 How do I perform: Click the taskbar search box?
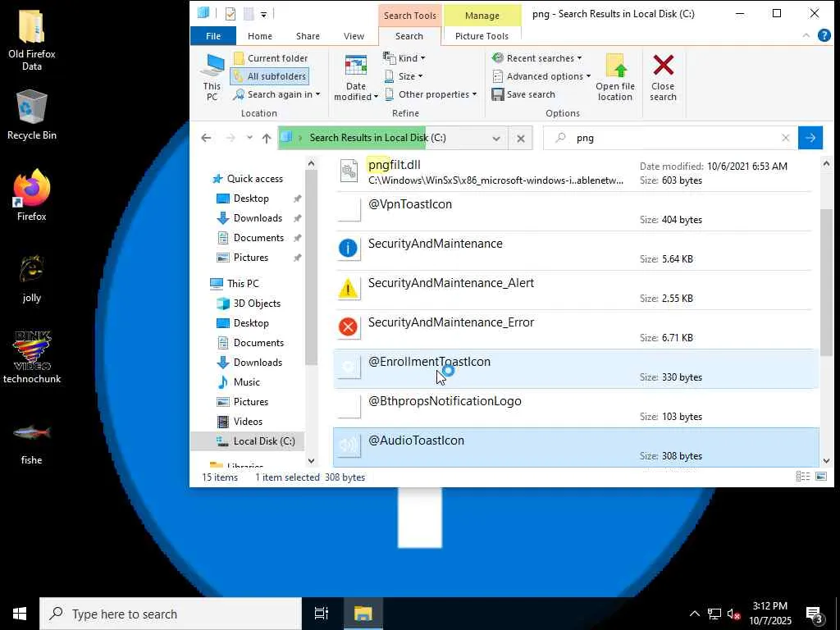(171, 614)
